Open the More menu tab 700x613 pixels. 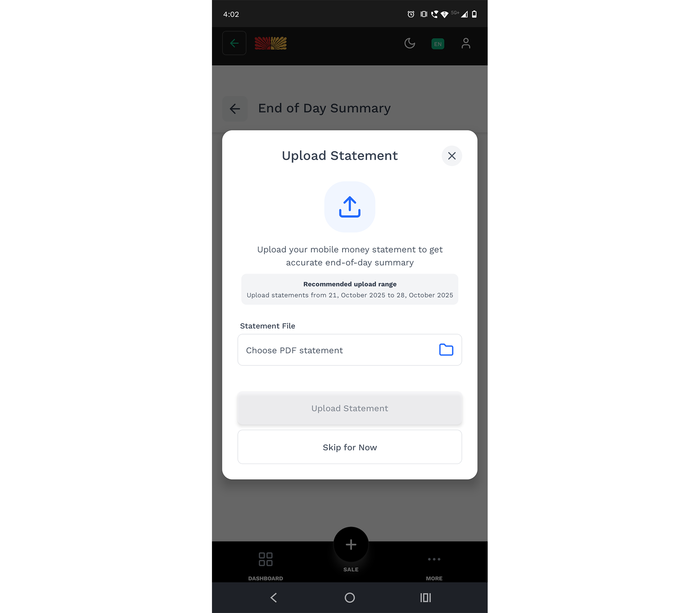click(434, 566)
